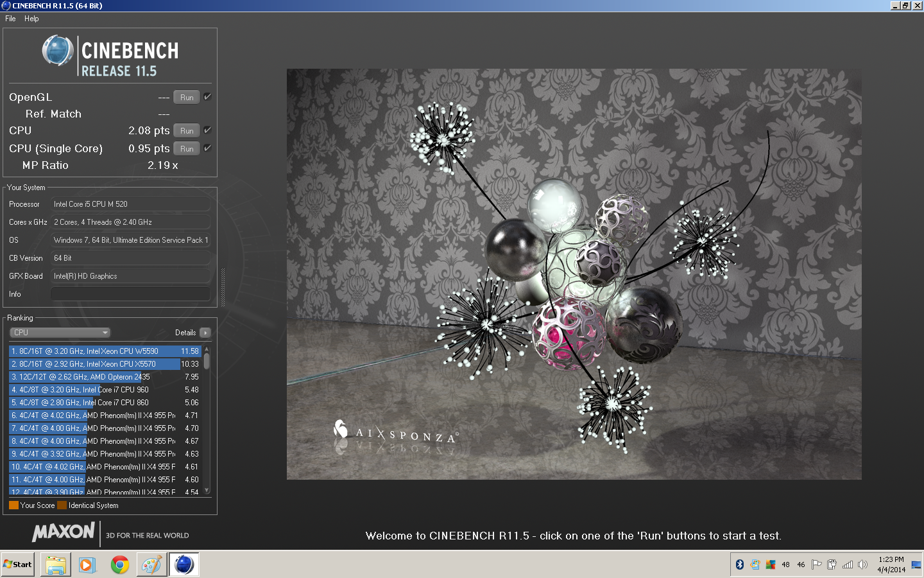Click the ranking list scrollbar thumb

pyautogui.click(x=207, y=361)
